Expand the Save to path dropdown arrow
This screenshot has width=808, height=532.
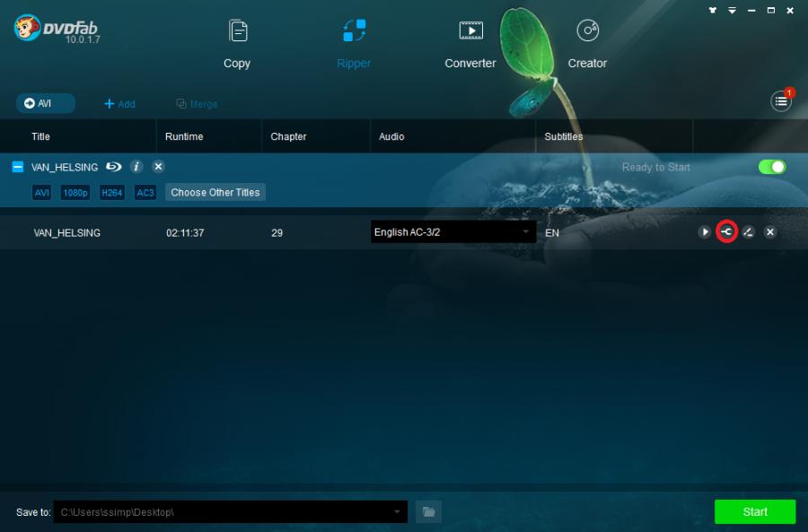click(397, 512)
